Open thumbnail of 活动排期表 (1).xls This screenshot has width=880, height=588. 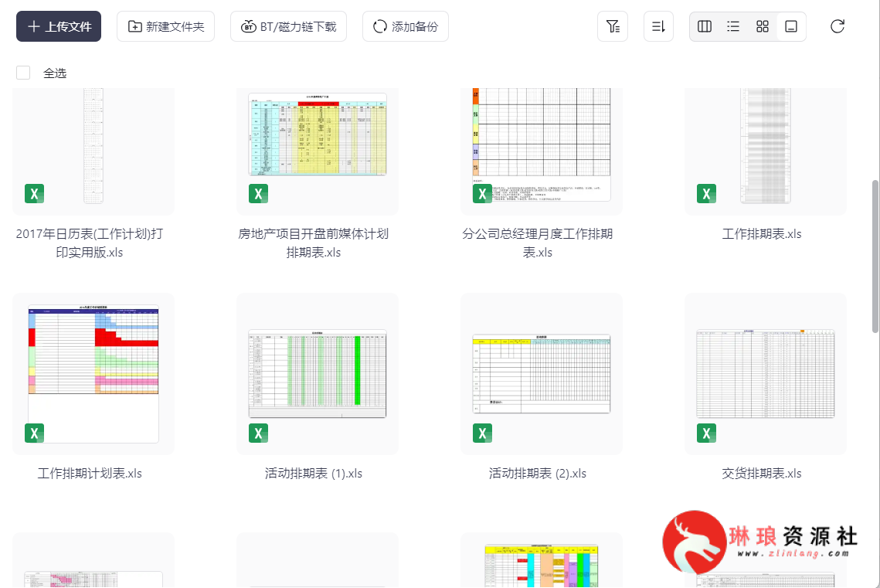coord(318,374)
